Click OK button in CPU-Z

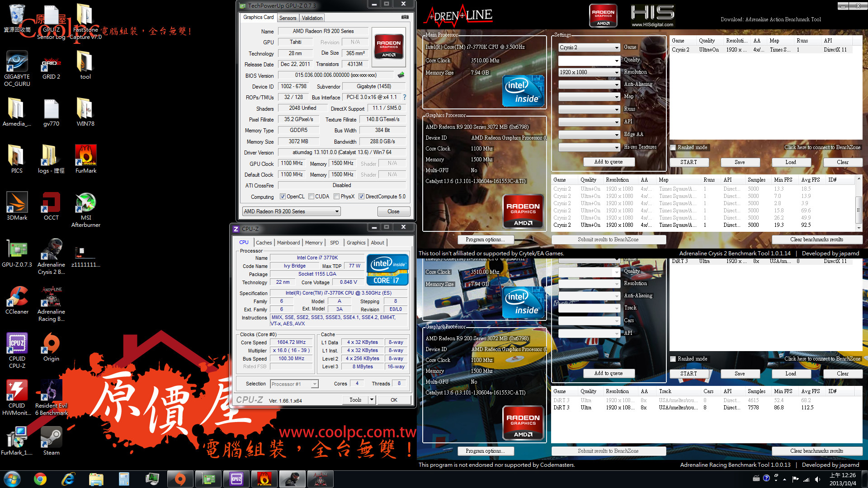tap(394, 400)
